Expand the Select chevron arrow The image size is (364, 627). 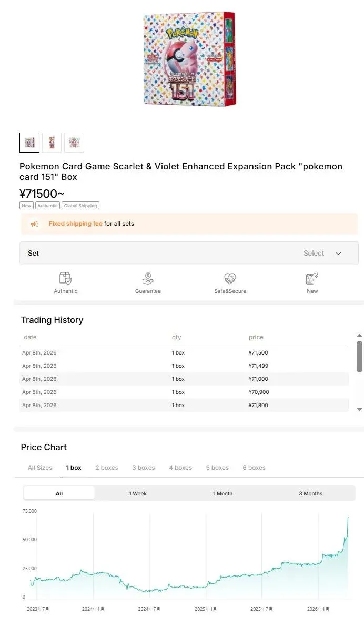pyautogui.click(x=338, y=254)
